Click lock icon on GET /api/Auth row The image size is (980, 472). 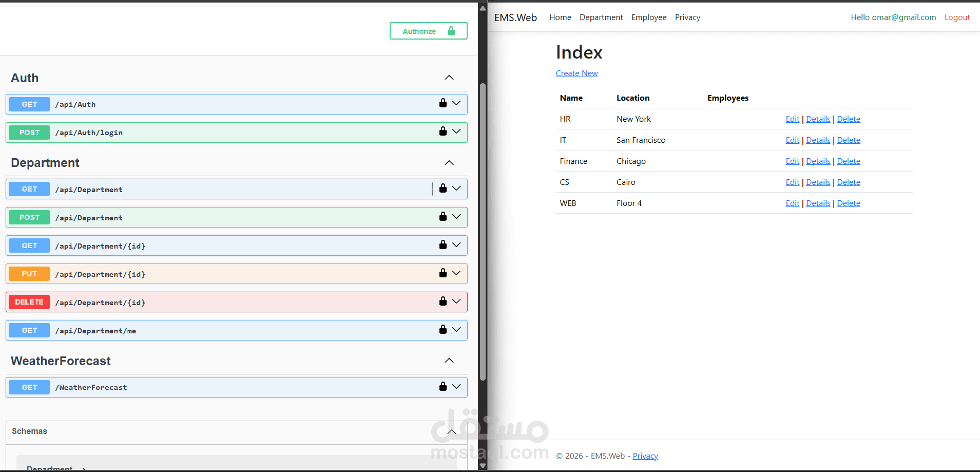point(443,103)
